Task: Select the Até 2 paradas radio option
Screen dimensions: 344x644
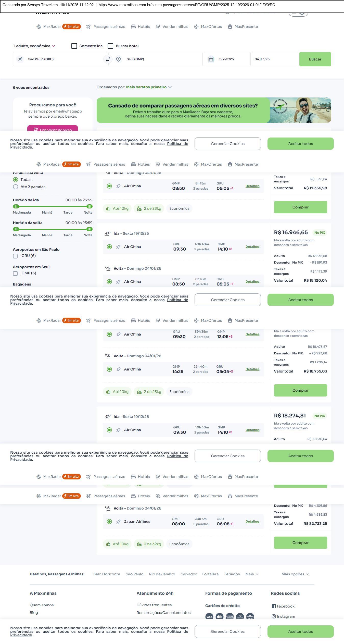Action: [16, 187]
